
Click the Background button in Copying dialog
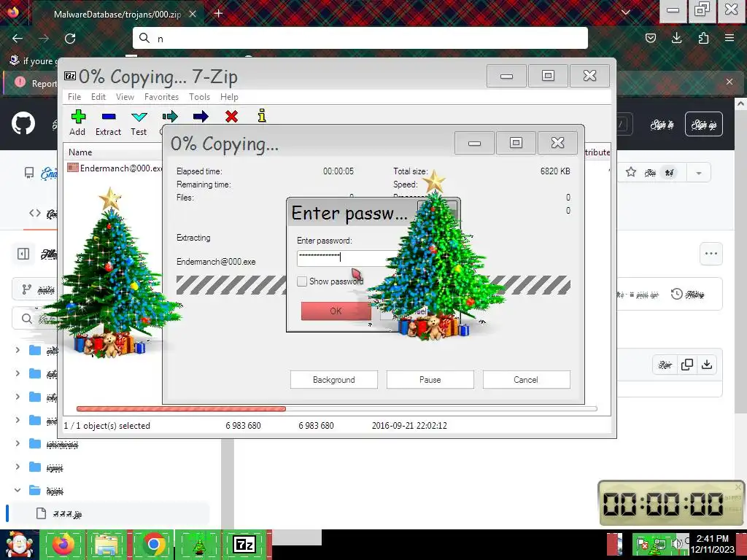coord(334,379)
